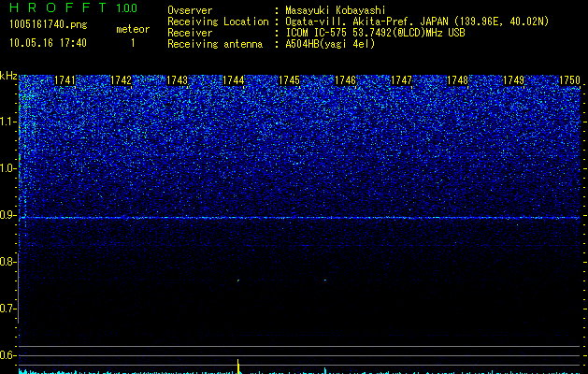Click the 1744 time marker

coord(234,80)
